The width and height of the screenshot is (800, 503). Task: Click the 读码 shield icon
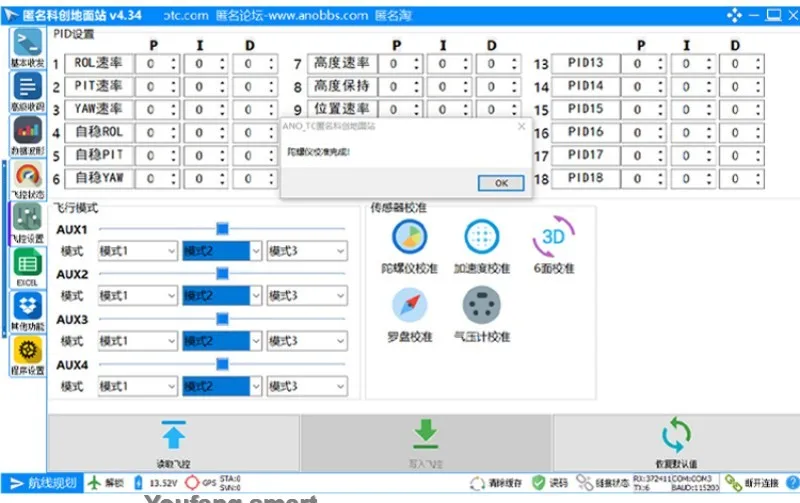(x=538, y=483)
